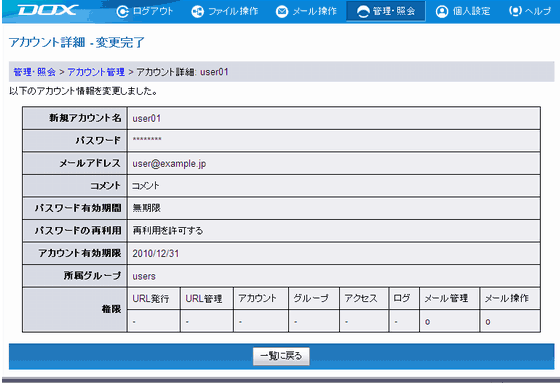Click the 一覧に戻る button
This screenshot has width=560, height=383.
tap(281, 356)
